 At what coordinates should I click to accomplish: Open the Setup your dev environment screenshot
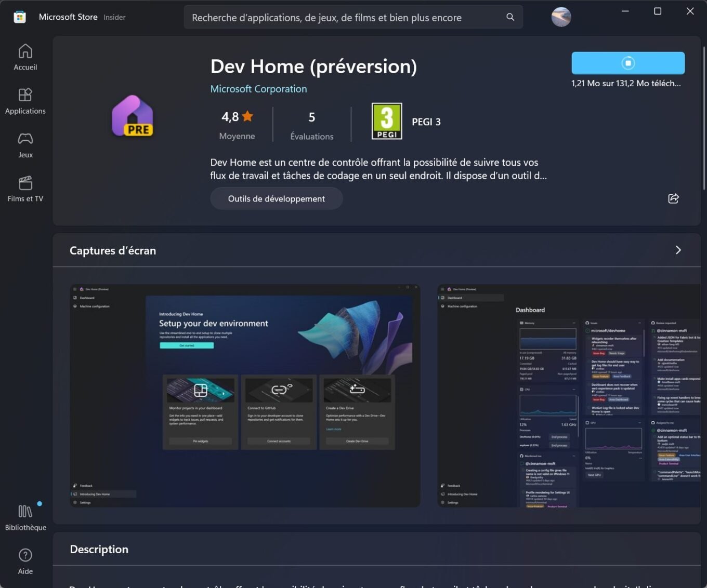point(245,396)
